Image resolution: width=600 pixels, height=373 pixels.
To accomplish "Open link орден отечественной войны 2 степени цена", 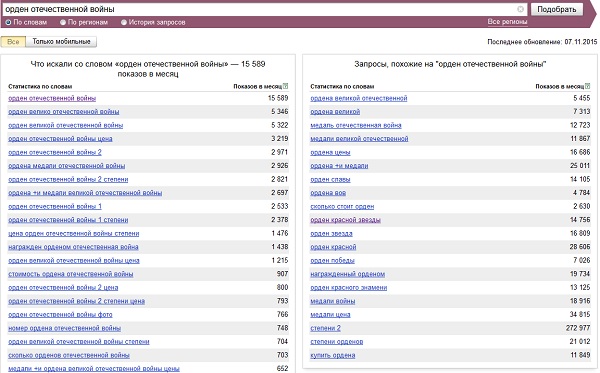I will point(77,301).
